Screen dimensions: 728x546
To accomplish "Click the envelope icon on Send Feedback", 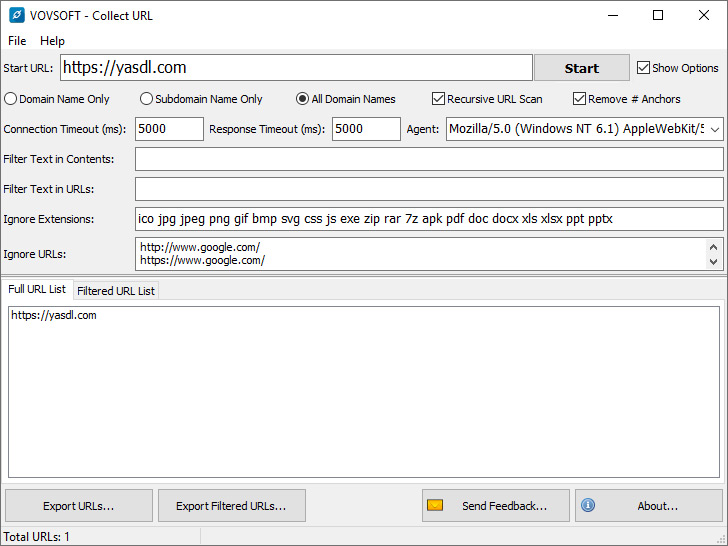I will coord(435,506).
